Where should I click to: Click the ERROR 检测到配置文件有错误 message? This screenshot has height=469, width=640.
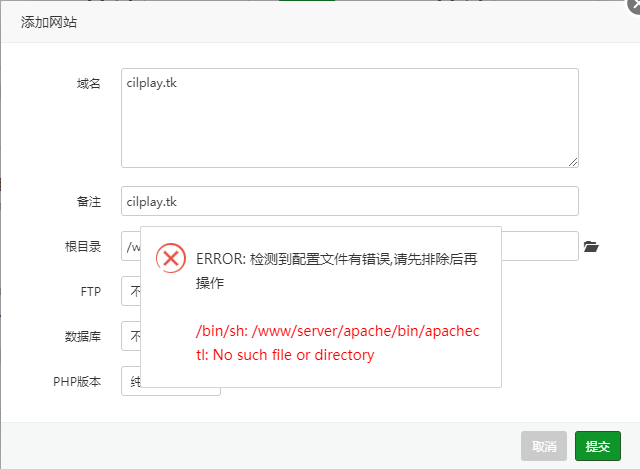coord(336,271)
